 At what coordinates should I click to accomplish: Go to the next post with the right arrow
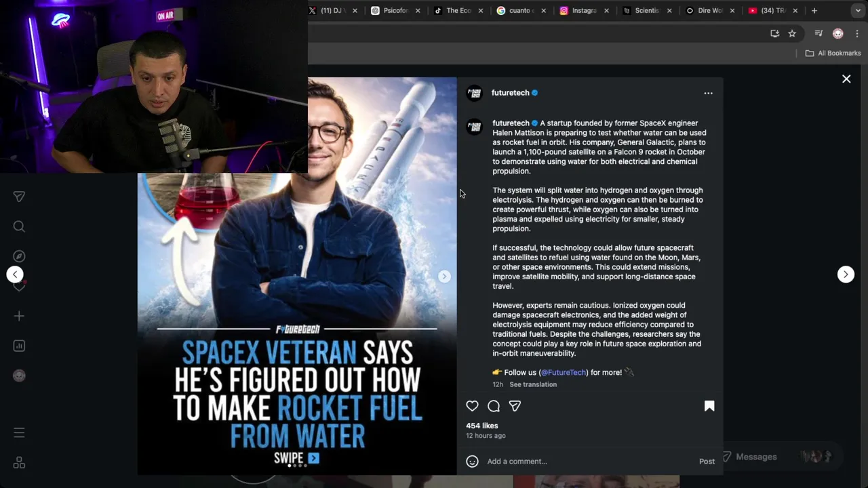click(x=846, y=274)
